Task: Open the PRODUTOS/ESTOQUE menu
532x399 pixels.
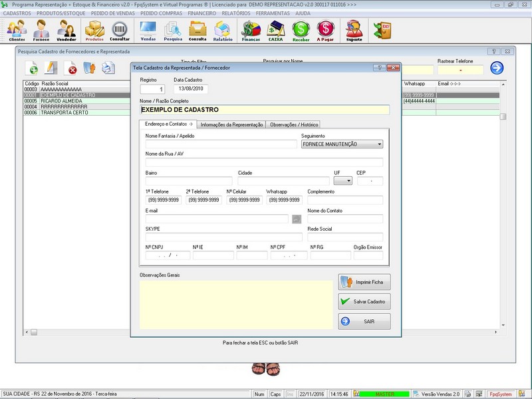Action: click(61, 13)
